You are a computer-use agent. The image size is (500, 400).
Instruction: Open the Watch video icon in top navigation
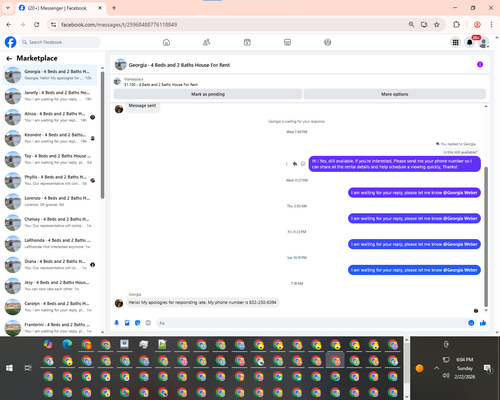pos(247,42)
